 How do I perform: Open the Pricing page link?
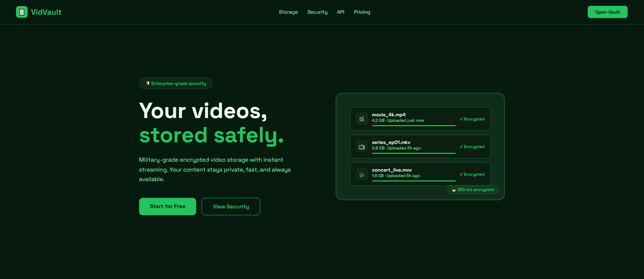click(x=362, y=12)
